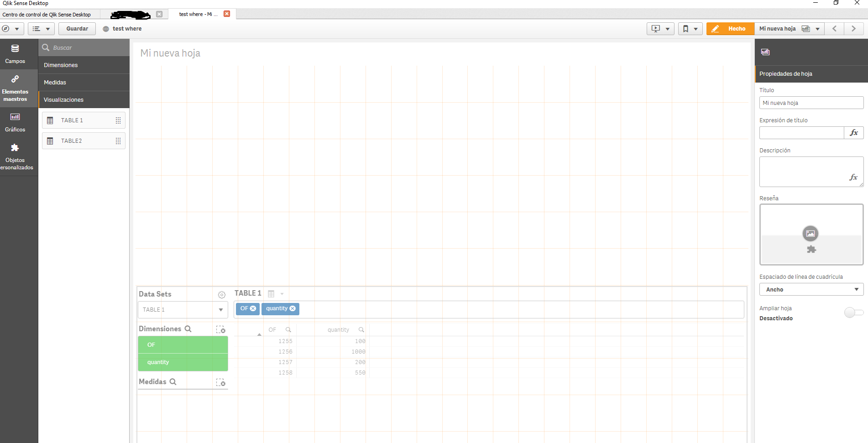This screenshot has height=443, width=868.
Task: Click the Guardar button
Action: pos(77,29)
